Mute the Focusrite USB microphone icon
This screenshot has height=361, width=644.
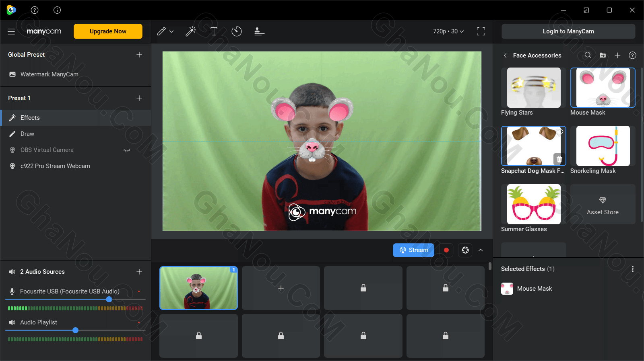pos(12,291)
